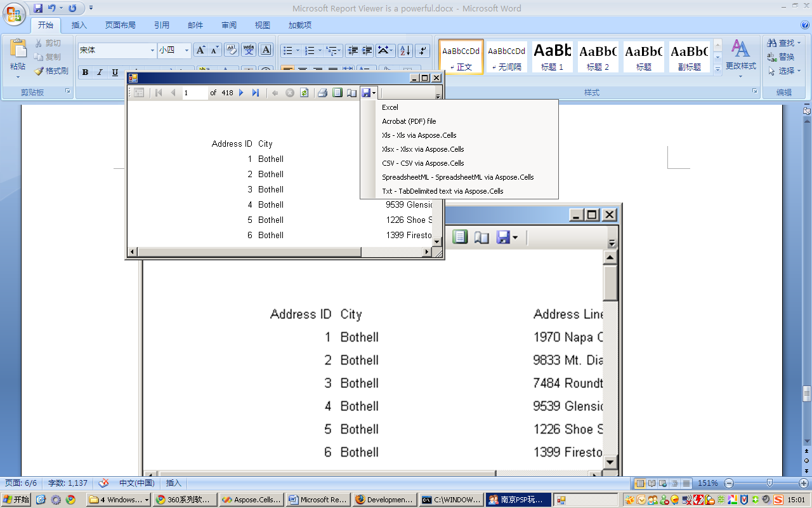Toggle Underline formatting
This screenshot has height=508, width=812.
click(x=115, y=72)
